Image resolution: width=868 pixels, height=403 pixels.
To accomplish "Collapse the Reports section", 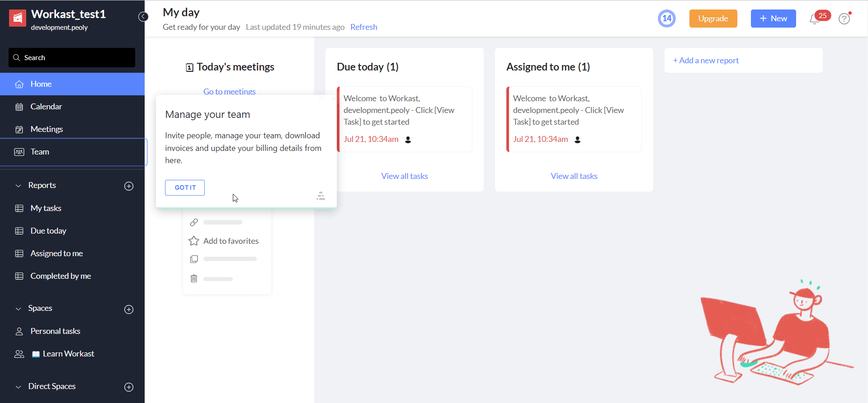I will (x=19, y=186).
